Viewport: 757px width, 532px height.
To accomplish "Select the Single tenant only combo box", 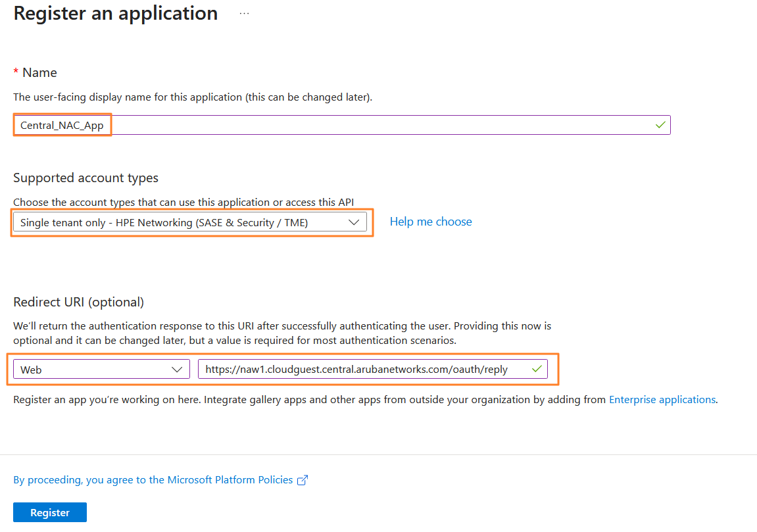I will click(189, 222).
